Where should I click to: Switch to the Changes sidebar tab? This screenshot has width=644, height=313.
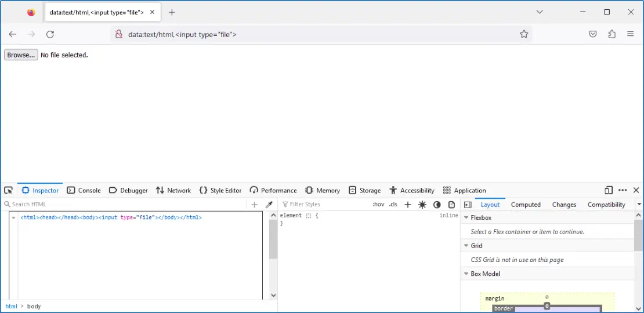(x=564, y=204)
